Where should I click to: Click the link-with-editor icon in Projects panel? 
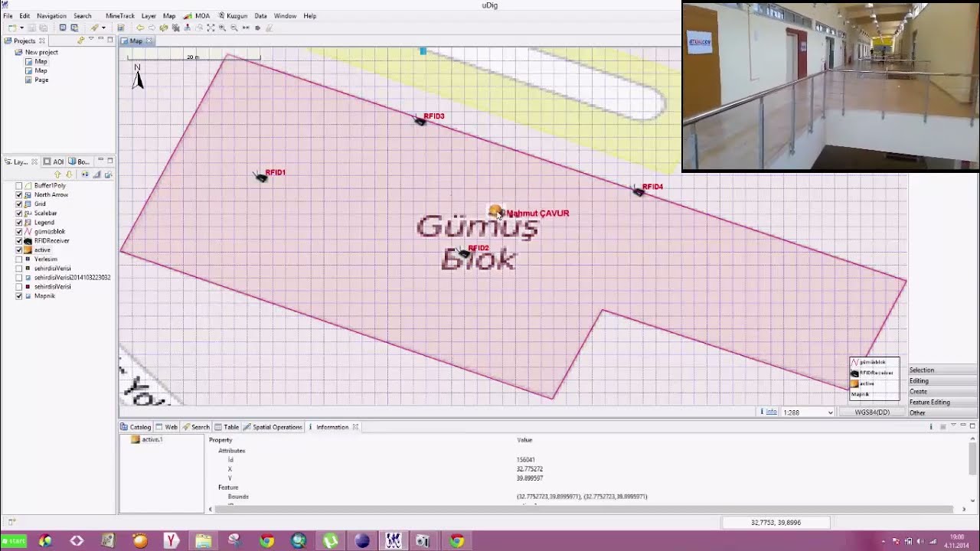pyautogui.click(x=80, y=41)
